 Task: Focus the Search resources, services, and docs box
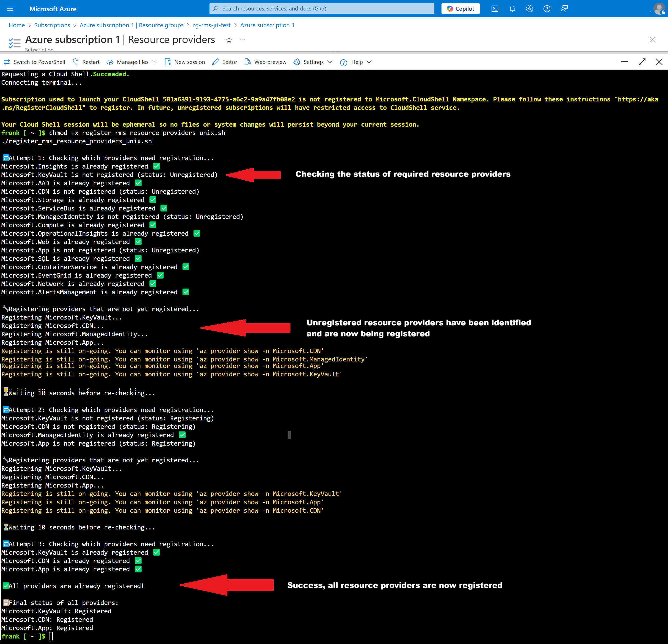coord(322,9)
